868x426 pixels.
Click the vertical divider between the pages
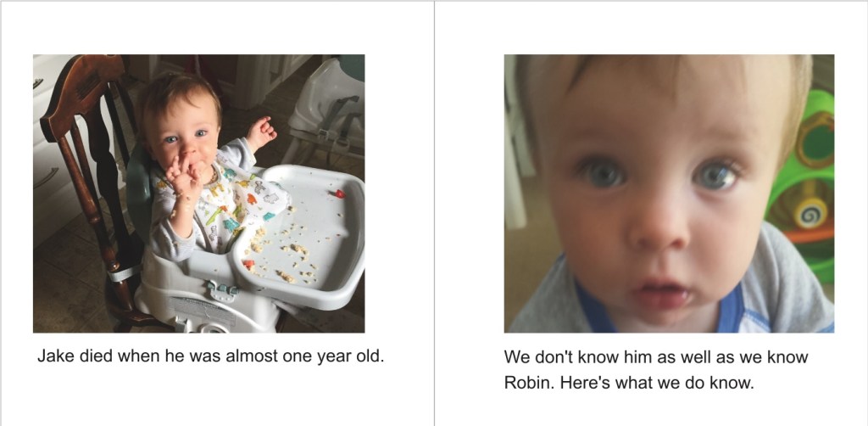click(434, 213)
